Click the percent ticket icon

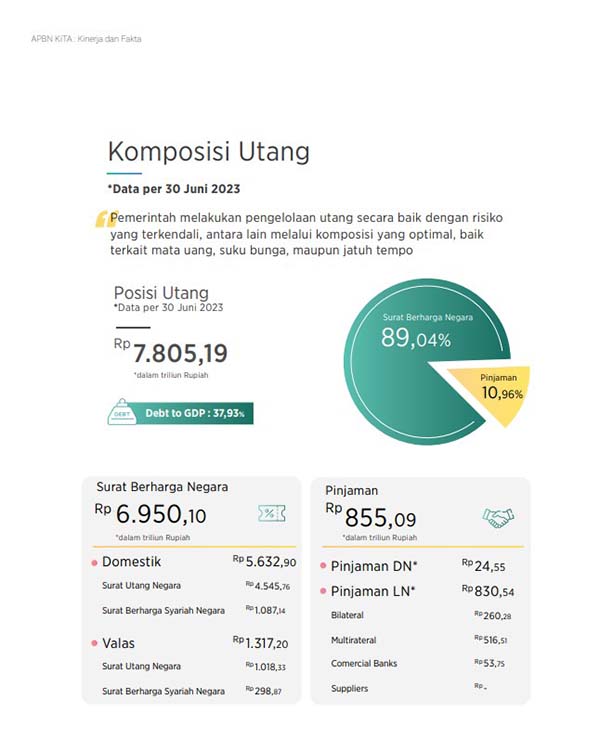click(270, 513)
